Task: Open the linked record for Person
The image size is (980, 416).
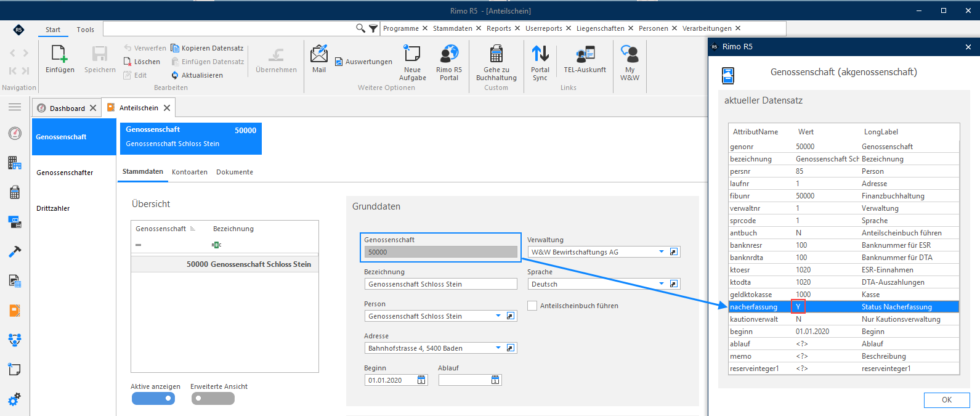Action: 510,316
